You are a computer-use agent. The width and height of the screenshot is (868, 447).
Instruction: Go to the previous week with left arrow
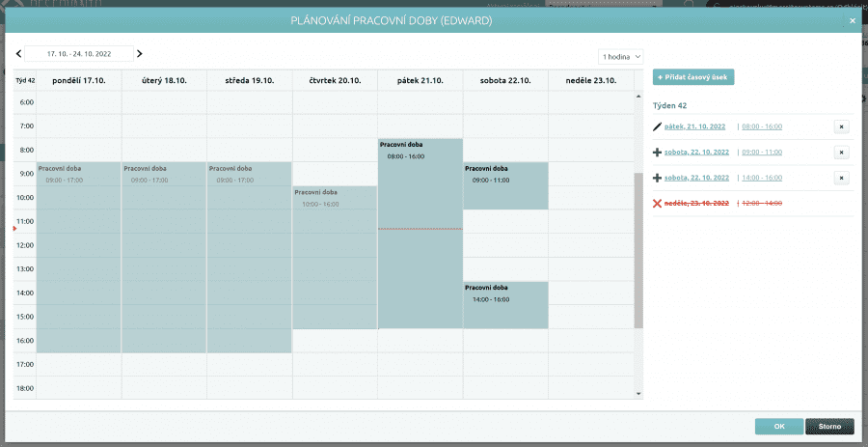click(18, 54)
